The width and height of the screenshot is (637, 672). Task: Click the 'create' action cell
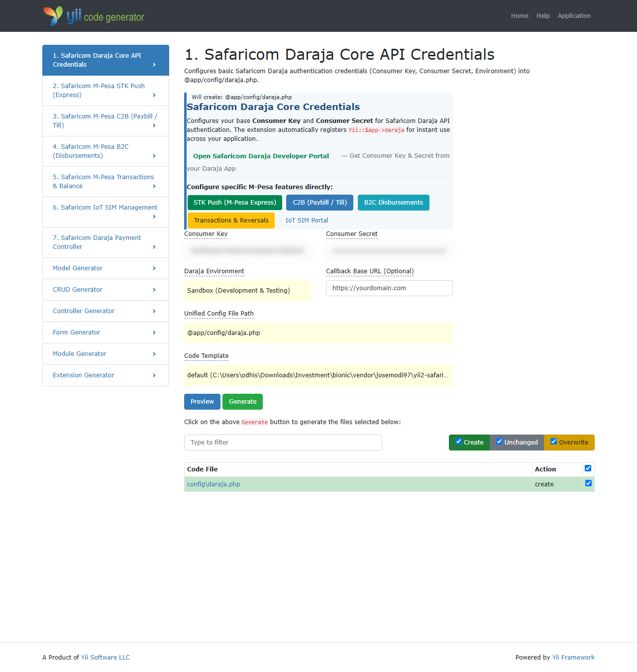557,484
